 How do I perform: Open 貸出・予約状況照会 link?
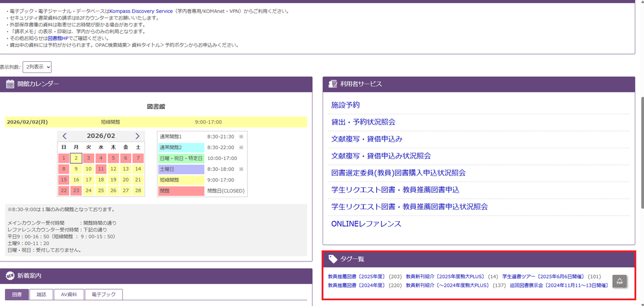pos(363,122)
